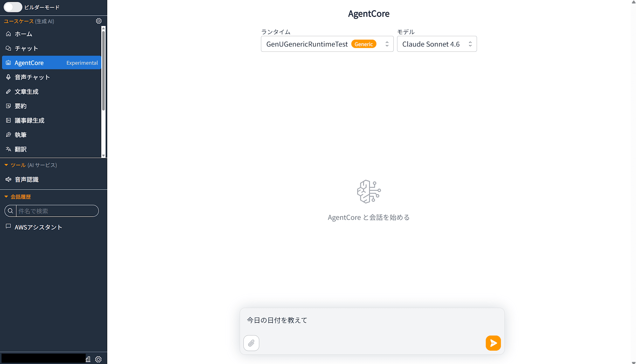Viewport: 636px width, 364px height.
Task: Select the 翻訳 translate icon
Action: point(8,149)
